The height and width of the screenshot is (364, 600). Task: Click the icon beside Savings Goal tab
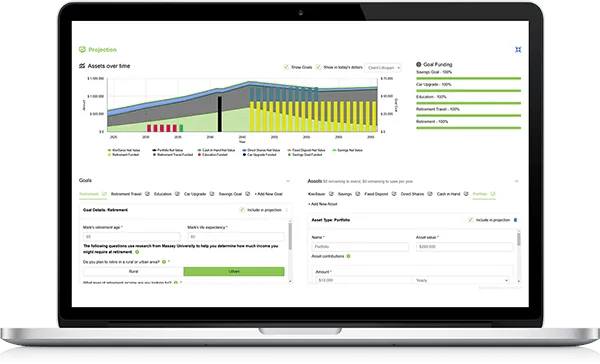(248, 194)
